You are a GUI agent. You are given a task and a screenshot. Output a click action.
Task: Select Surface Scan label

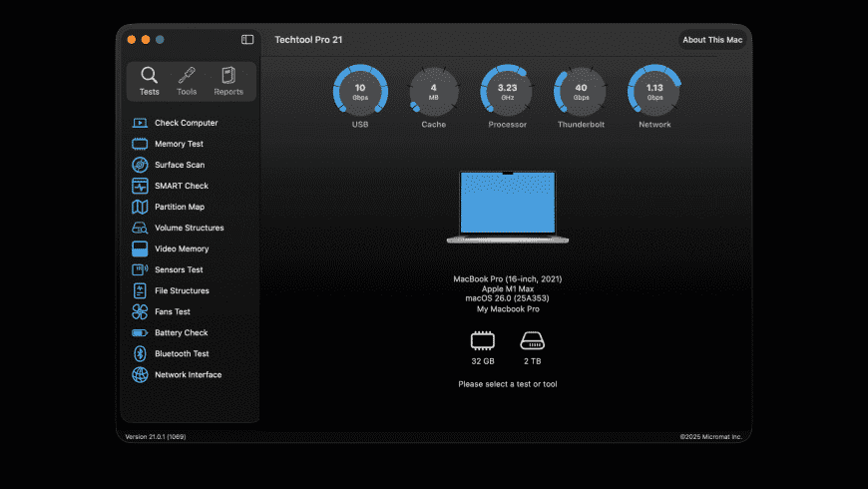(x=180, y=165)
